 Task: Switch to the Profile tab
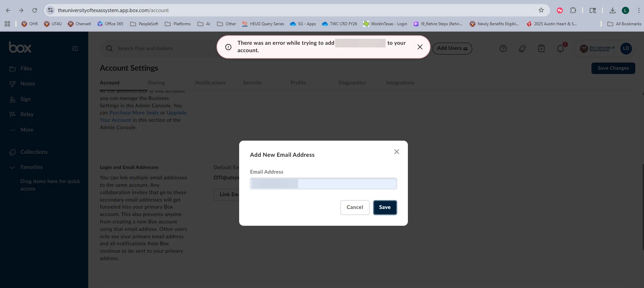click(x=298, y=83)
